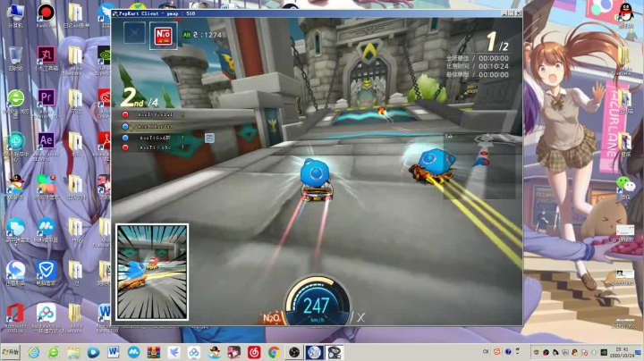Click the empty X item slot
This screenshot has height=361, width=644.
134,32
